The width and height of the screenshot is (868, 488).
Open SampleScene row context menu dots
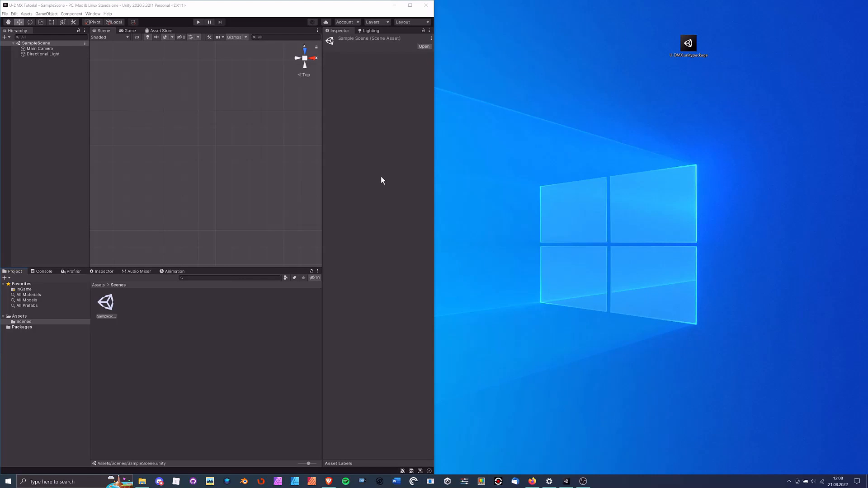point(85,43)
